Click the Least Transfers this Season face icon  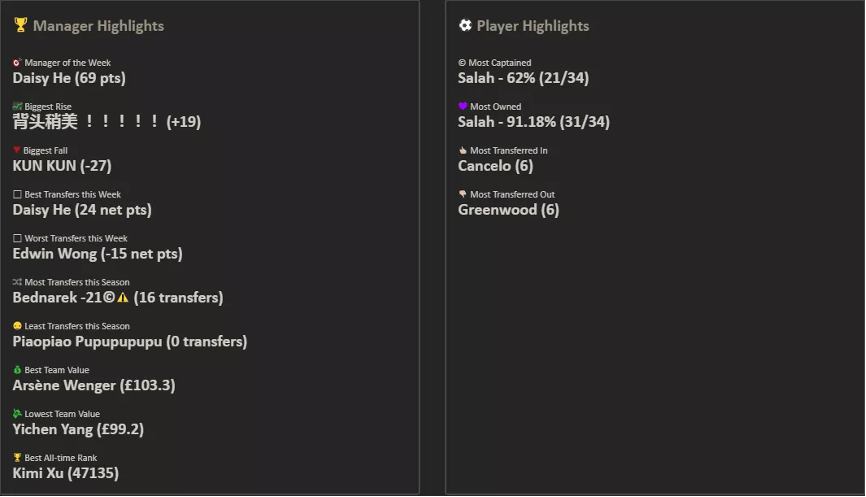point(17,326)
